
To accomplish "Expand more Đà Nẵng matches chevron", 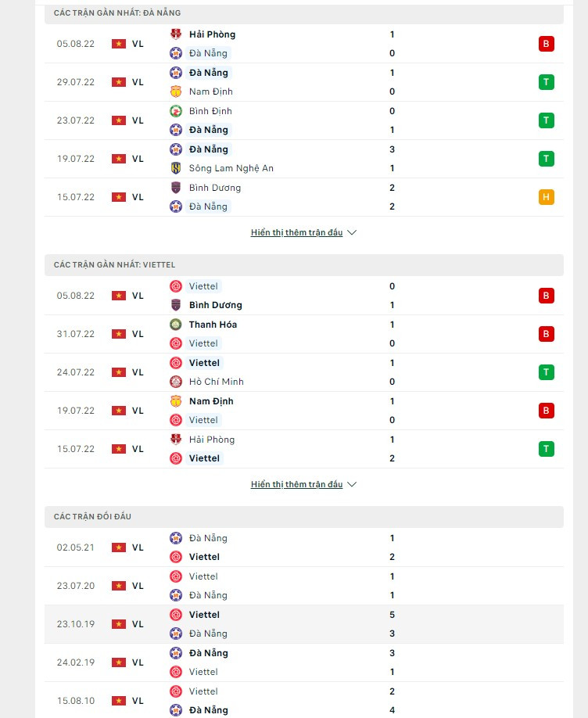I will click(352, 232).
